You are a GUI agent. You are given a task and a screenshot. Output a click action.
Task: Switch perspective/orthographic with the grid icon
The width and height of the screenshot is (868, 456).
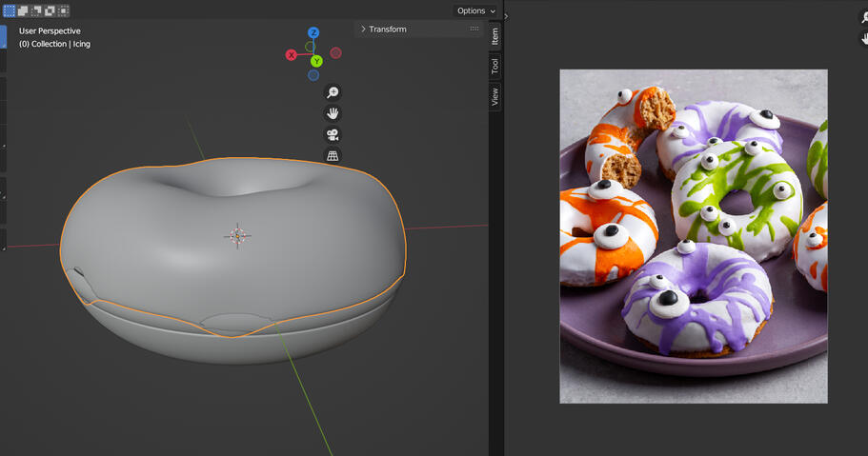333,156
